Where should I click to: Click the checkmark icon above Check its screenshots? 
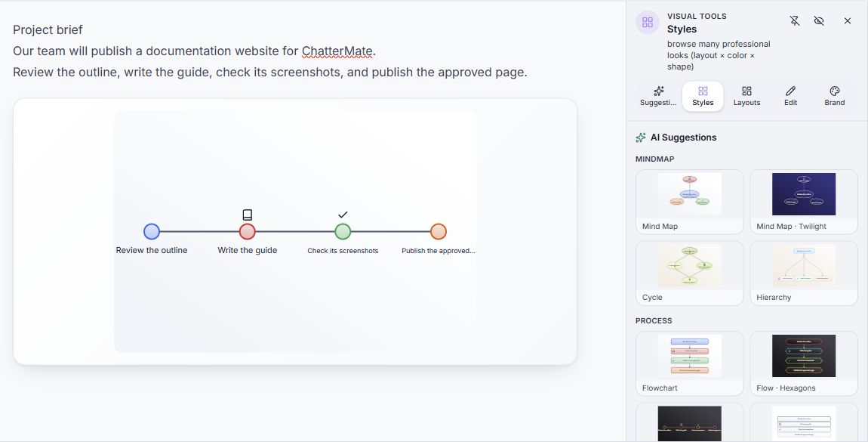343,215
